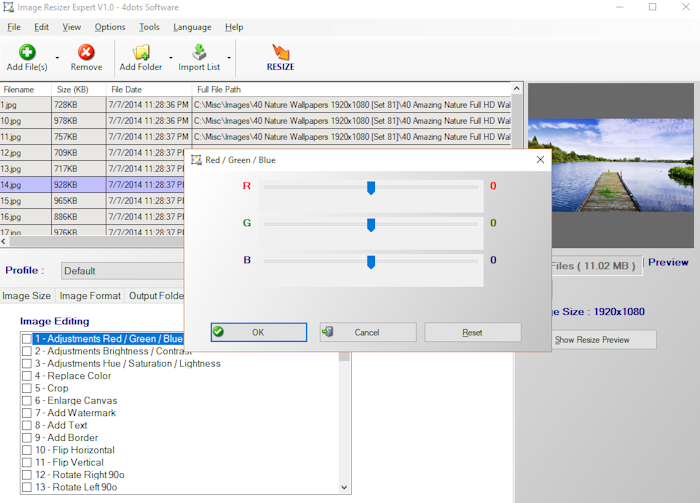Select the 12.jpg file row
The width and height of the screenshot is (700, 503).
[x=92, y=153]
